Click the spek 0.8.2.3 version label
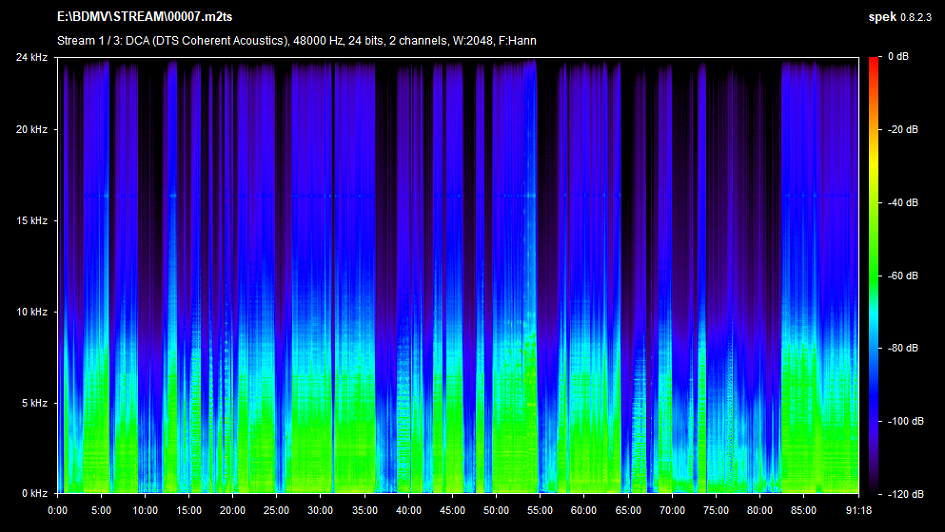945x532 pixels. (900, 18)
